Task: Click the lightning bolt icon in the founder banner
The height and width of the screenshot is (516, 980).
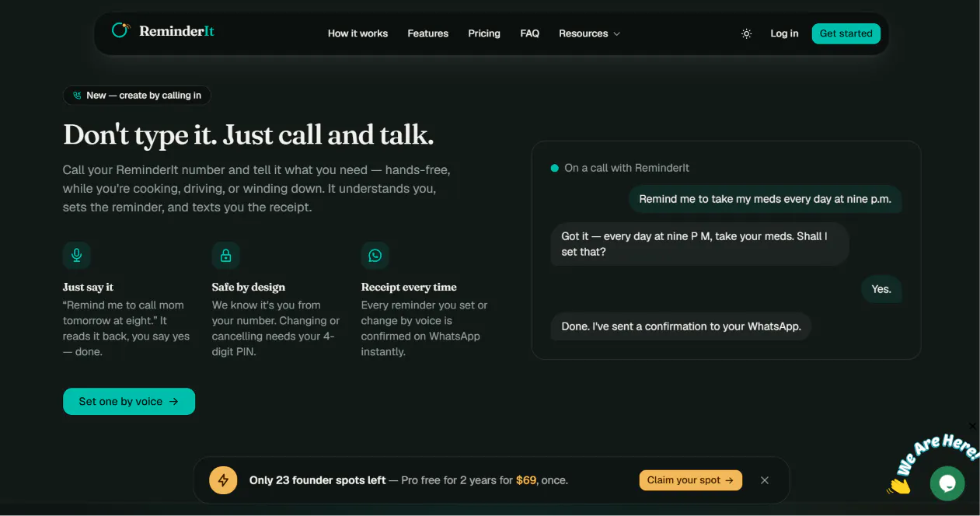Action: [223, 480]
